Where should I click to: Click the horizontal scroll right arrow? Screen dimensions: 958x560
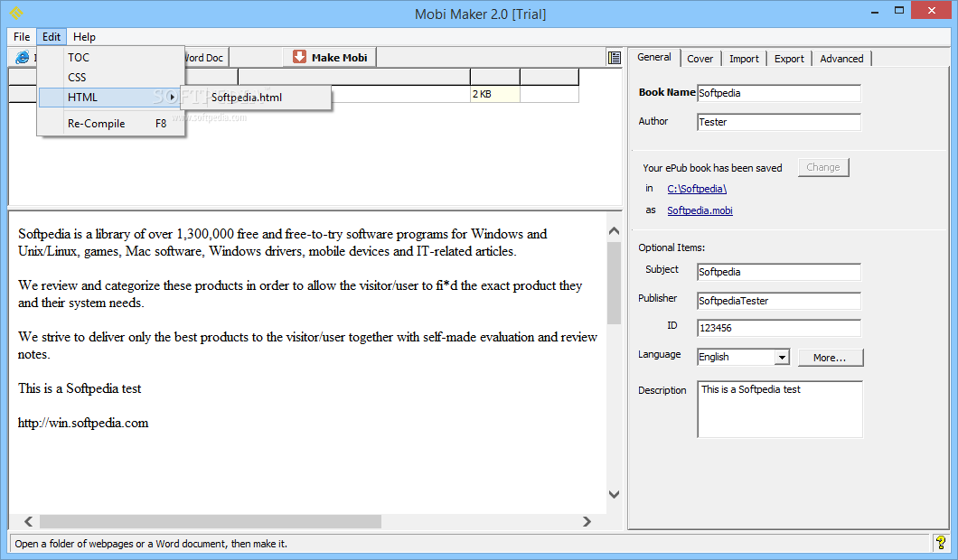pyautogui.click(x=587, y=521)
